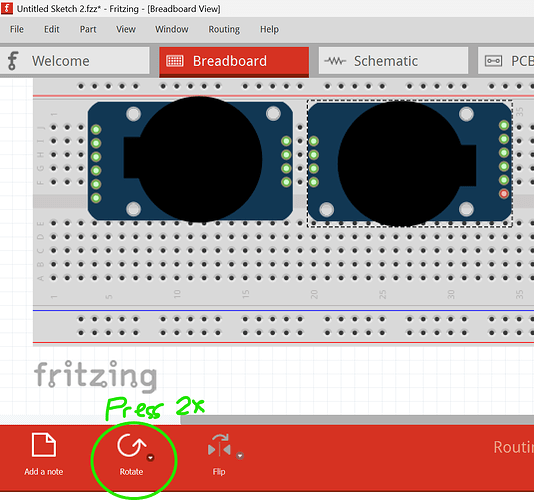
Task: Click the horizontal scrollbar of the canvas
Action: [357, 420]
